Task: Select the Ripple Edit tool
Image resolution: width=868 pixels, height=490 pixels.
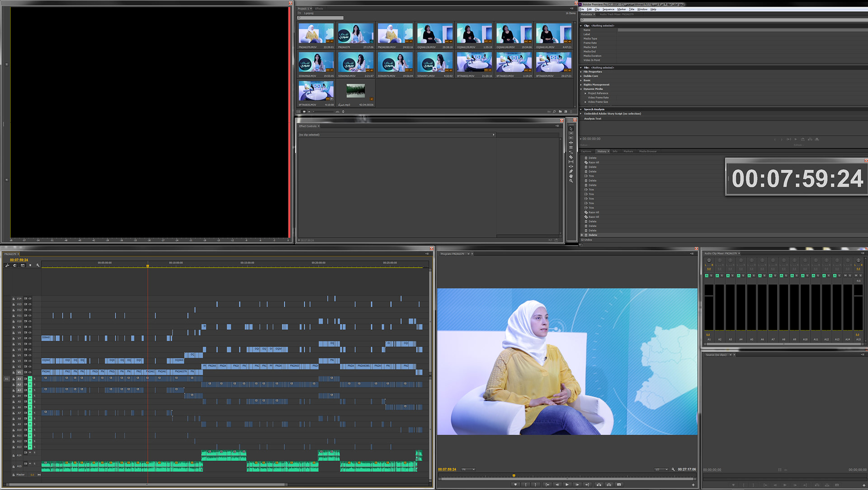Action: 571,143
